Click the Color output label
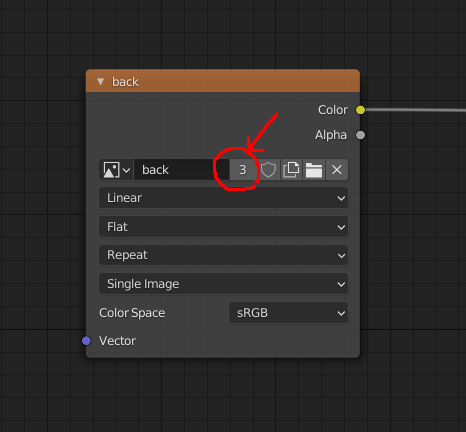 pyautogui.click(x=333, y=110)
